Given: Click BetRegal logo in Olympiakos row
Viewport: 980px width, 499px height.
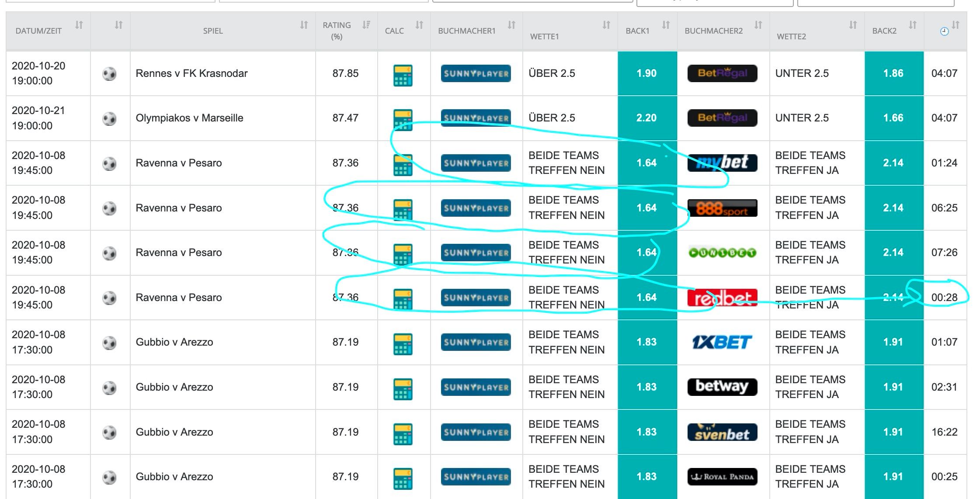Looking at the screenshot, I should [722, 118].
